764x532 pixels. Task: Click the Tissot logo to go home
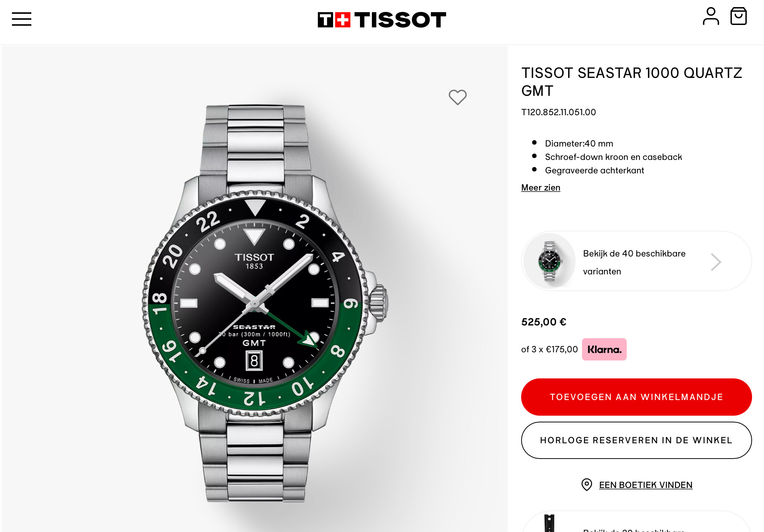382,19
